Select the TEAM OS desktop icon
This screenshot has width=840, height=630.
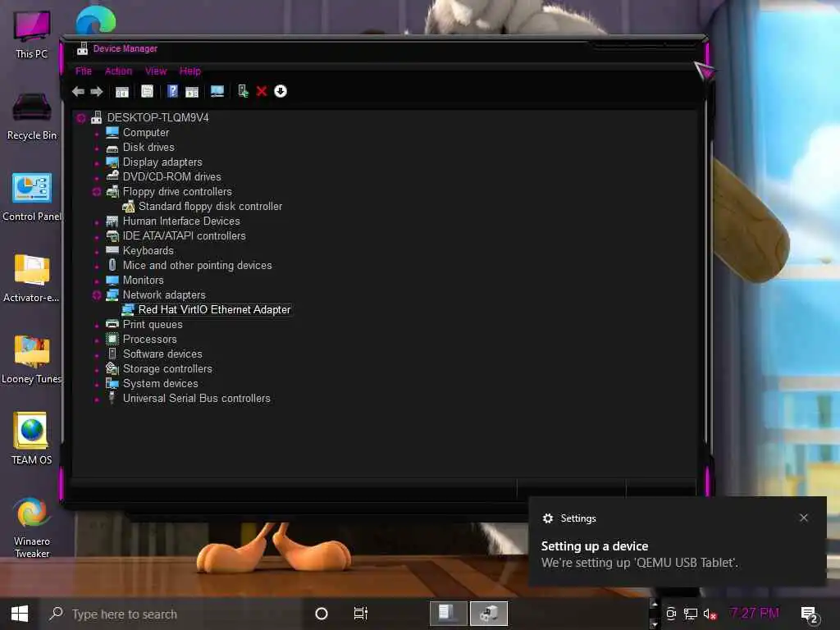32,439
